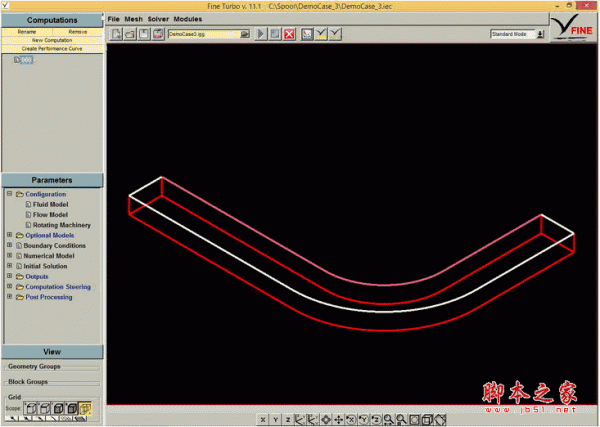Open the Solver menu
Viewport: 600px width, 427px height.
(x=158, y=19)
